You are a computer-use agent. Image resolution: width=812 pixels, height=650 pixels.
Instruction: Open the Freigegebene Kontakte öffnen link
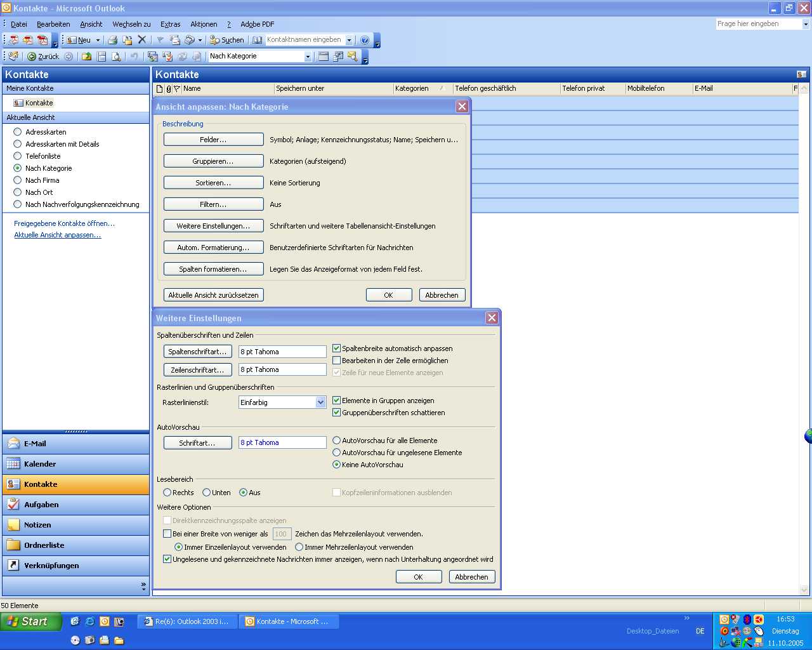tap(65, 223)
